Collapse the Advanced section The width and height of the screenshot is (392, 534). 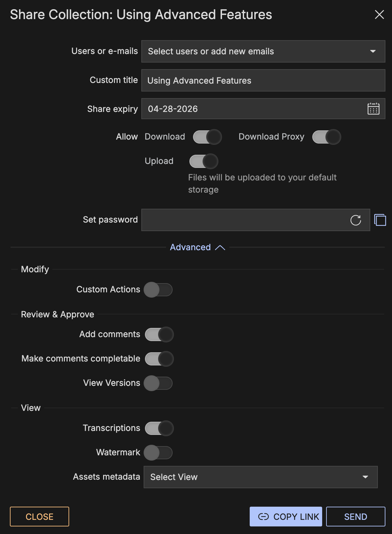click(197, 247)
